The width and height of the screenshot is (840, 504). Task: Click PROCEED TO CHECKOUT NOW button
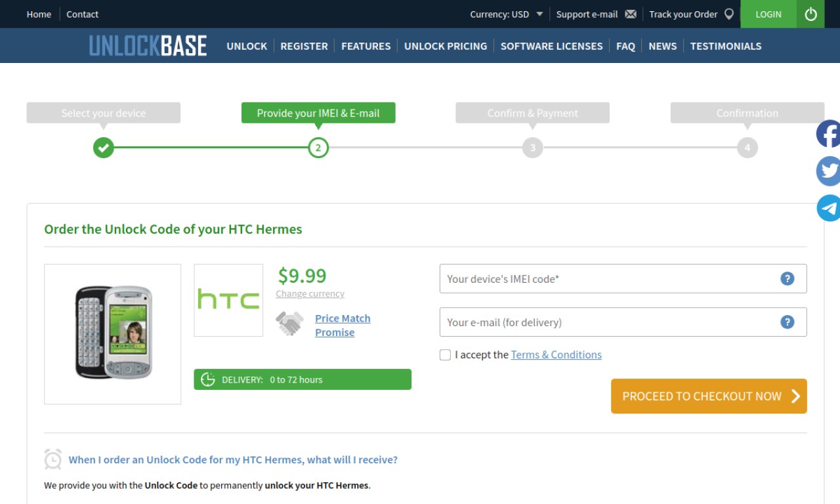pos(709,396)
